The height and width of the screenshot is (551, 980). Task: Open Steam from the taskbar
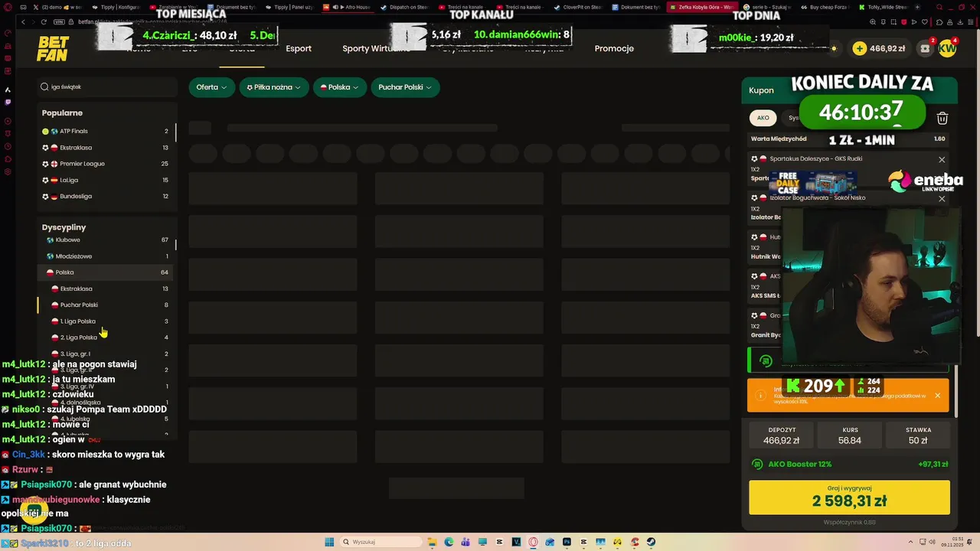[x=651, y=542]
